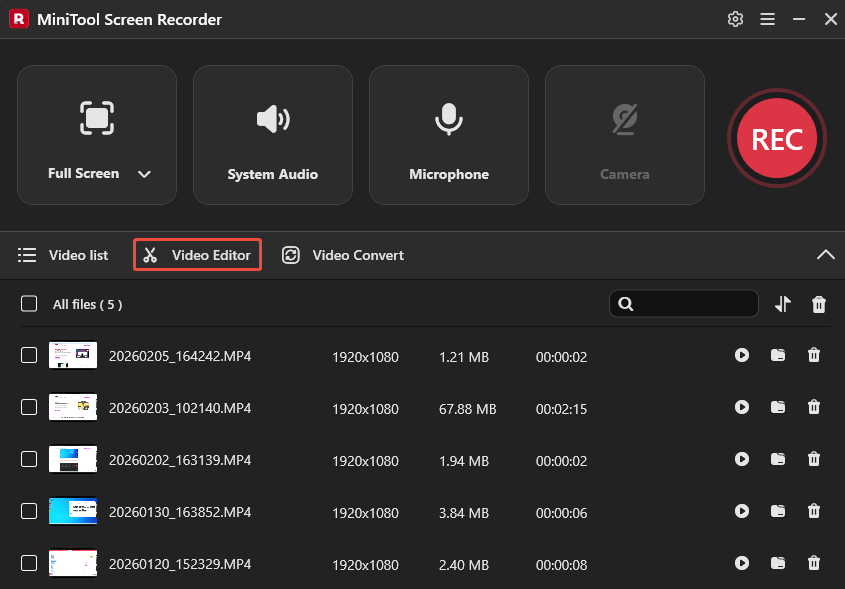Image resolution: width=845 pixels, height=589 pixels.
Task: Click inside the search recordings field
Action: pos(690,303)
